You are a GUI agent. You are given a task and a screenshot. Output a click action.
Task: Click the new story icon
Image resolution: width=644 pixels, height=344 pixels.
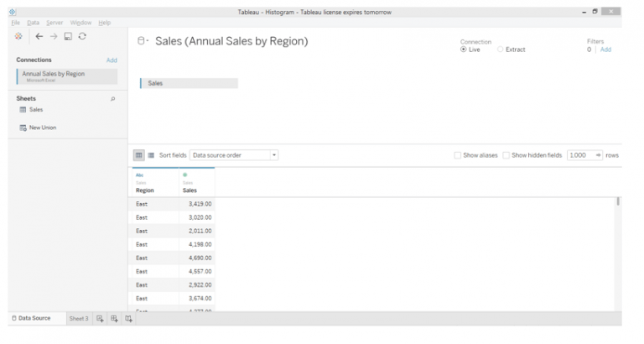pyautogui.click(x=128, y=319)
